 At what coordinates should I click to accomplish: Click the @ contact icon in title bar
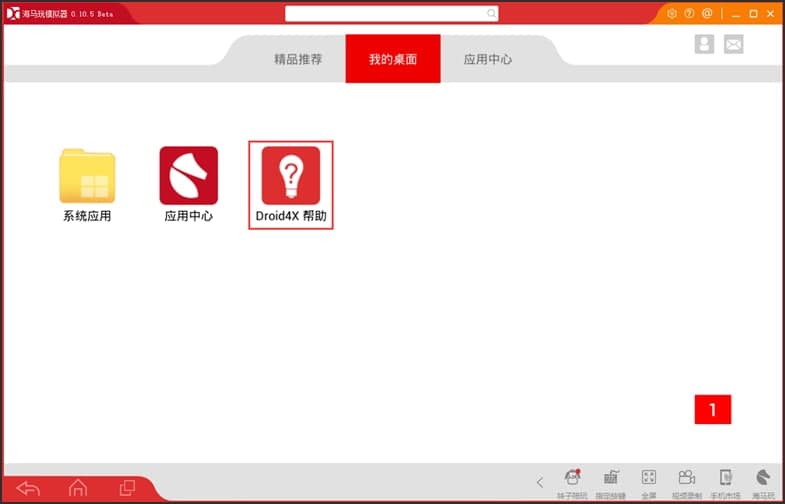coord(707,14)
